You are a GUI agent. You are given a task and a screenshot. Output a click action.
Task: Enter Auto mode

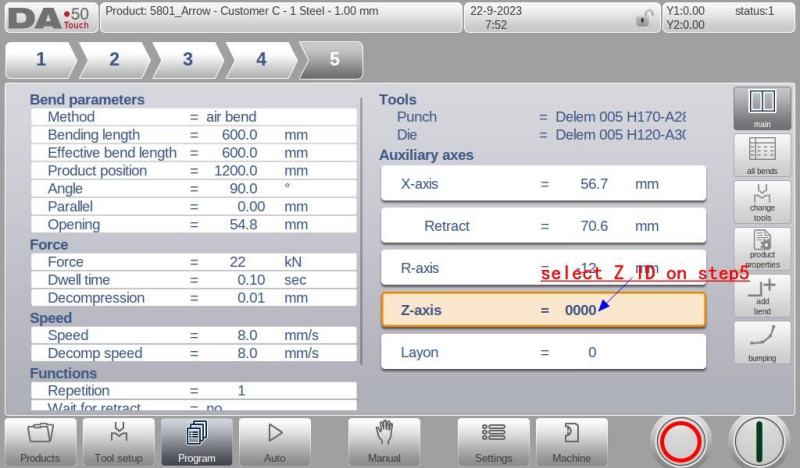coord(274,441)
